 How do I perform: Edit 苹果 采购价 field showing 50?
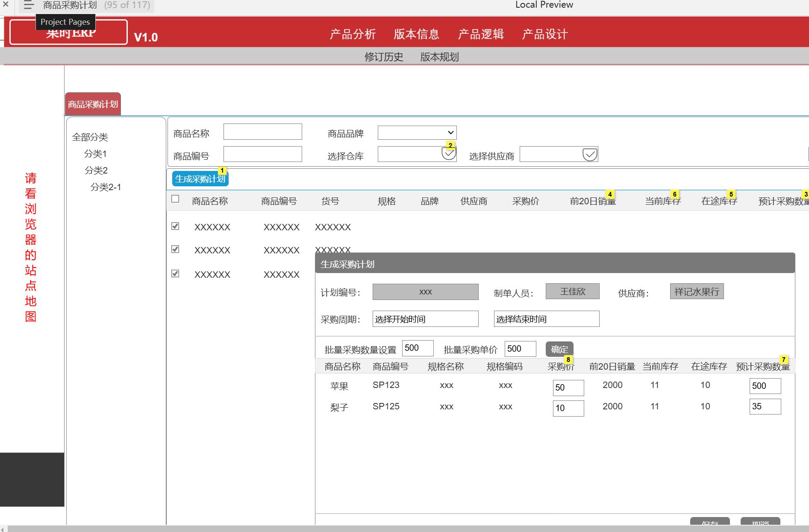(x=568, y=388)
